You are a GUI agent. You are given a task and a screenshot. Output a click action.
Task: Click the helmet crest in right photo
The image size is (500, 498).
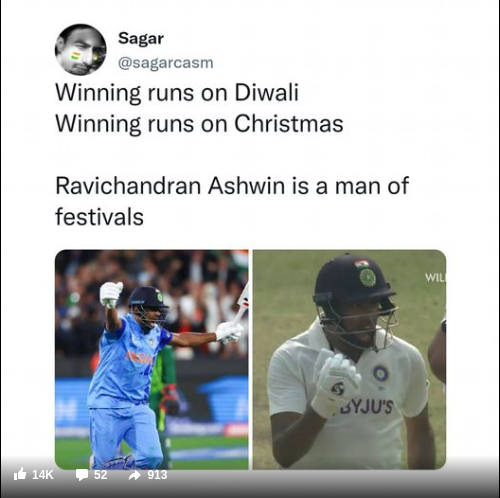(367, 277)
